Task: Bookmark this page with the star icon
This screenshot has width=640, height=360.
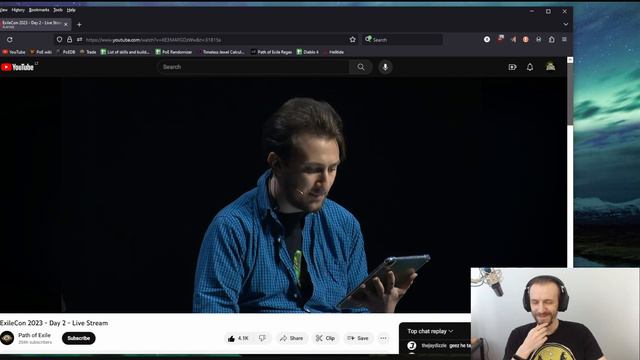Action: (x=353, y=40)
